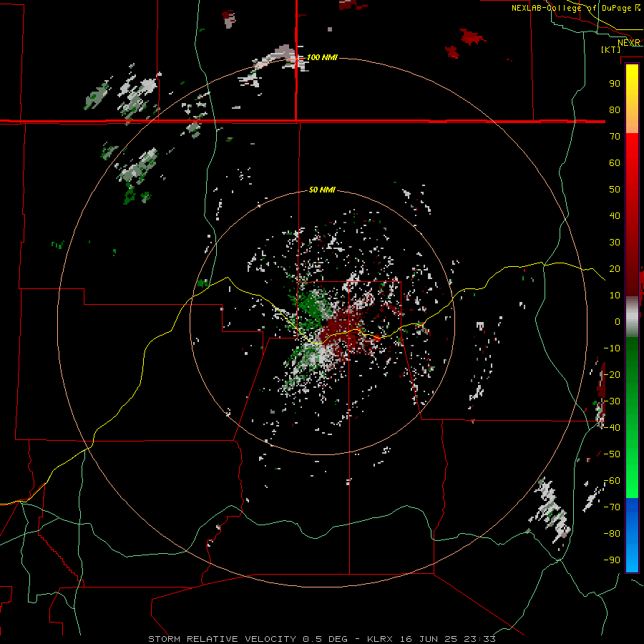Click the -20 value on the velocity scale
644x644 pixels.
click(x=612, y=374)
